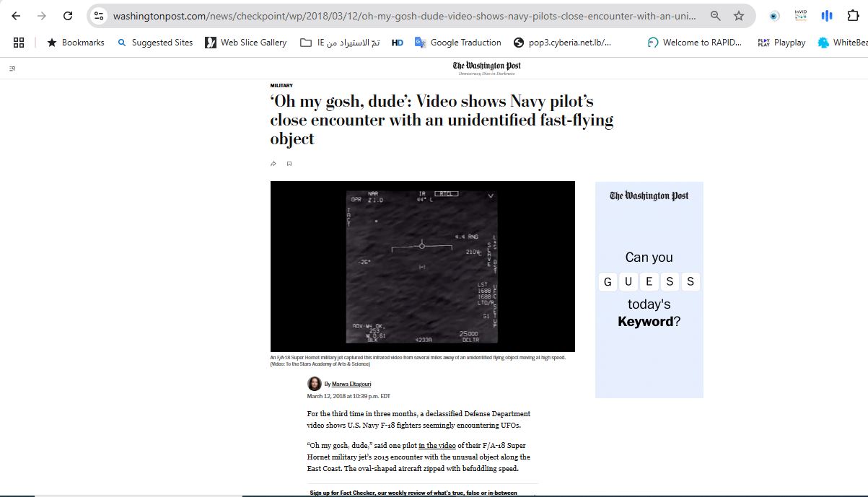
Task: Bookmark this page with the star icon
Action: [x=738, y=16]
